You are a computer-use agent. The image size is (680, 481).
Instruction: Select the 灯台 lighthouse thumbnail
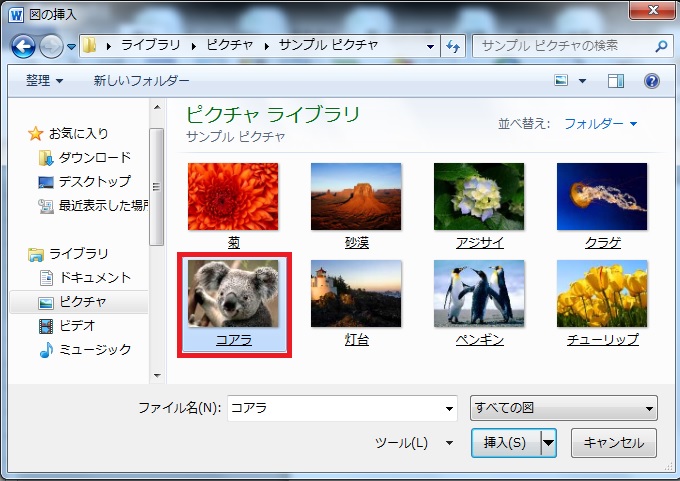tap(356, 294)
